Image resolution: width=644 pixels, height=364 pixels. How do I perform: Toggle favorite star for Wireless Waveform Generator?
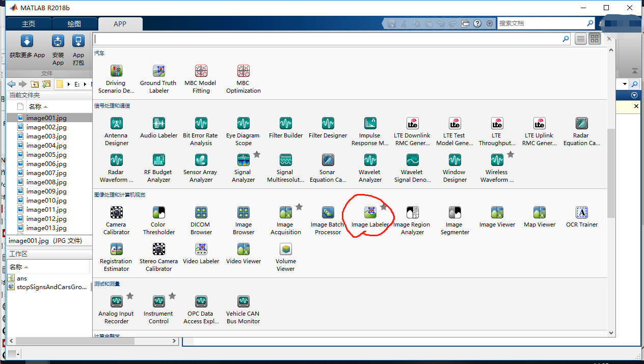point(511,154)
